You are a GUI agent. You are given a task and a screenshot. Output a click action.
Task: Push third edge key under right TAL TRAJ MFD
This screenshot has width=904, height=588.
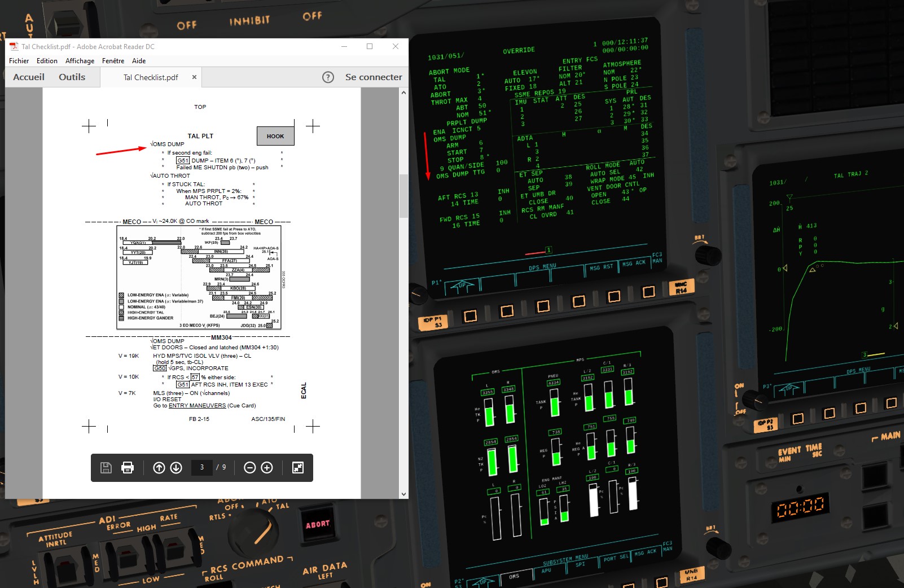861,408
